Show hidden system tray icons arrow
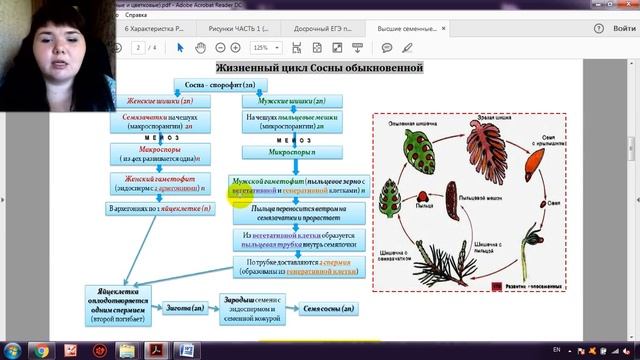The height and width of the screenshot is (360, 640). 570,351
